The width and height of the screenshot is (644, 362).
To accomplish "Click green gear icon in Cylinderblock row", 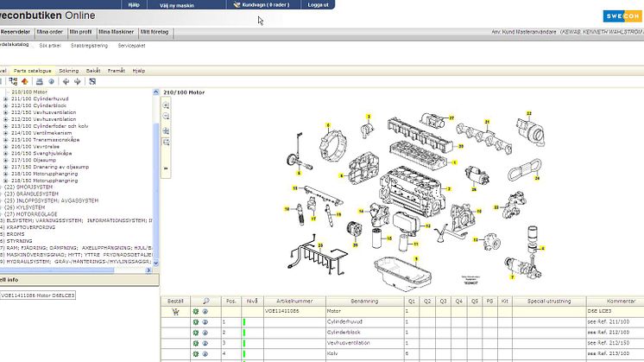I will 195,333.
